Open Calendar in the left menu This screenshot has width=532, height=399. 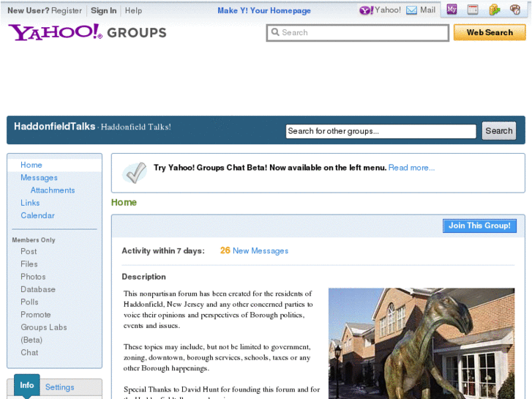point(37,215)
